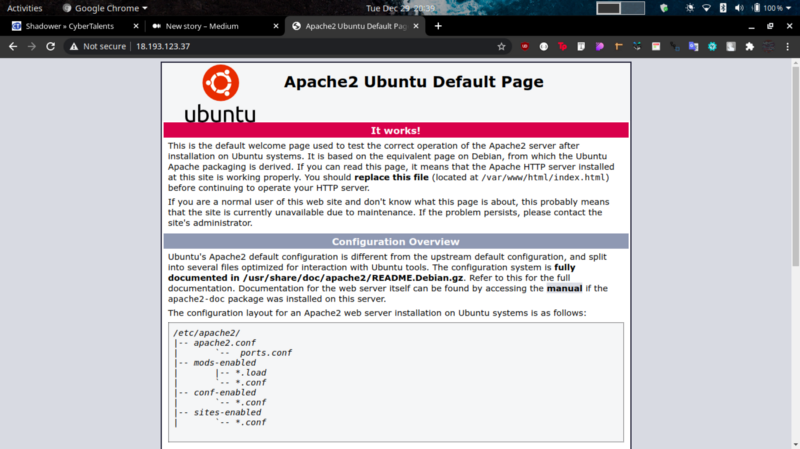Click the 'Apache2 Ubuntu Default Page' heading
Image resolution: width=800 pixels, height=449 pixels.
414,82
